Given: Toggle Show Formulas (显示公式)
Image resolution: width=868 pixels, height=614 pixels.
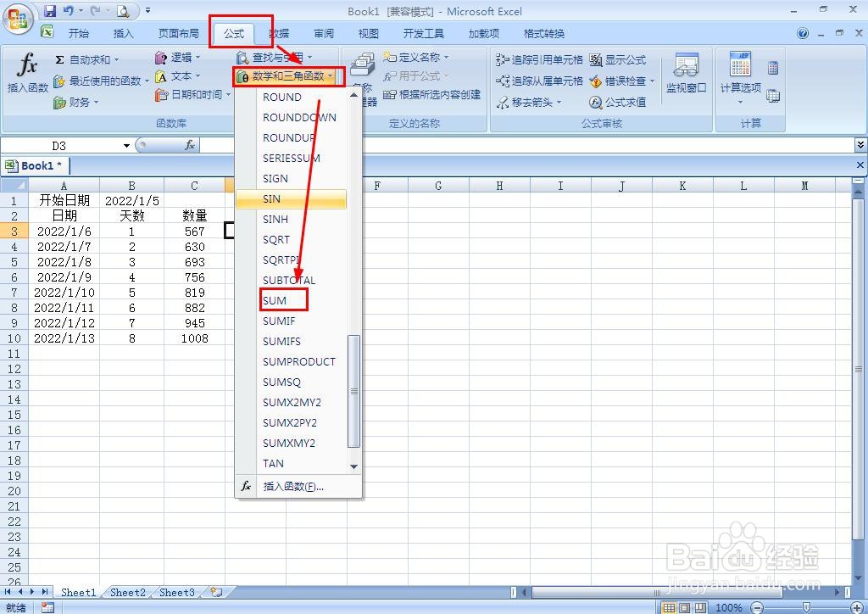Looking at the screenshot, I should (617, 60).
